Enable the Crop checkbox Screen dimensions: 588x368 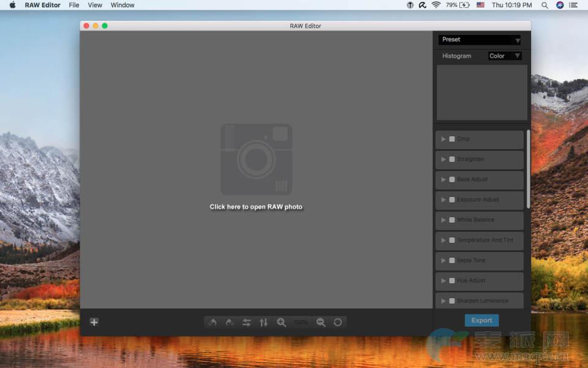click(452, 139)
